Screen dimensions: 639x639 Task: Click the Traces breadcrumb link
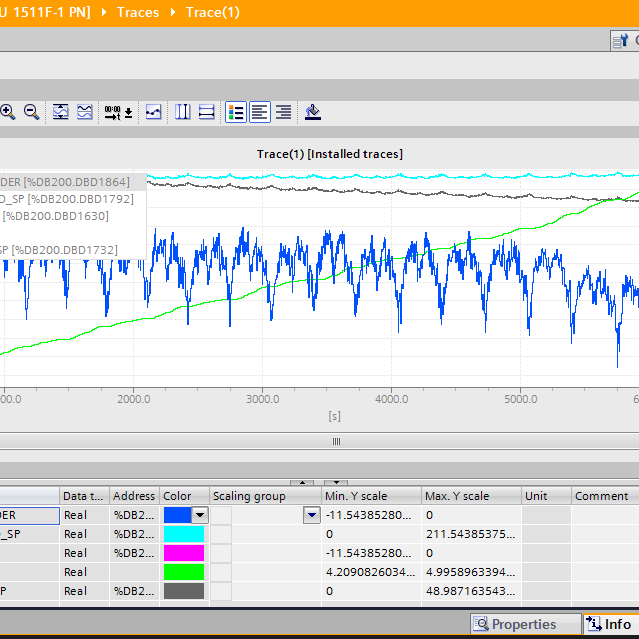click(x=138, y=13)
